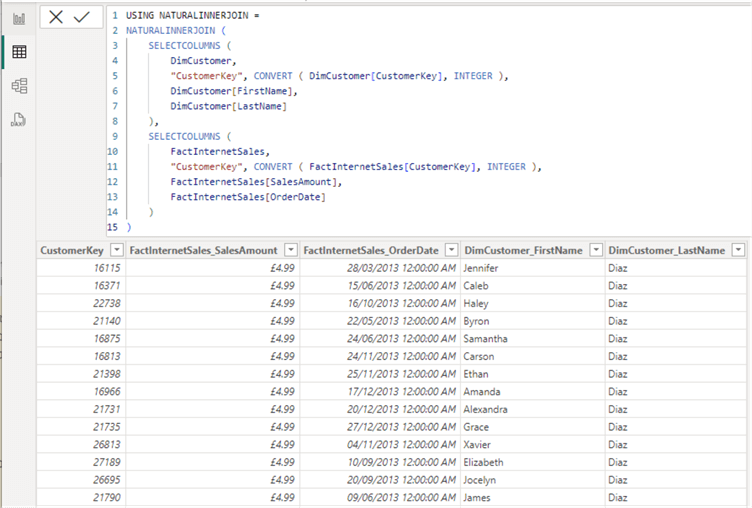
Task: Open the FactInternetSales_OrderDate column filter dropdown
Action: click(451, 250)
